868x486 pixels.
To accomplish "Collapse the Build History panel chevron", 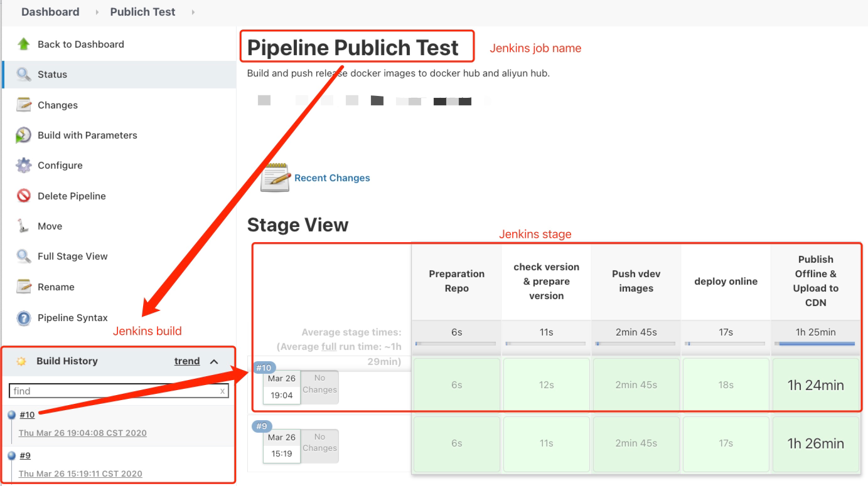I will 213,361.
